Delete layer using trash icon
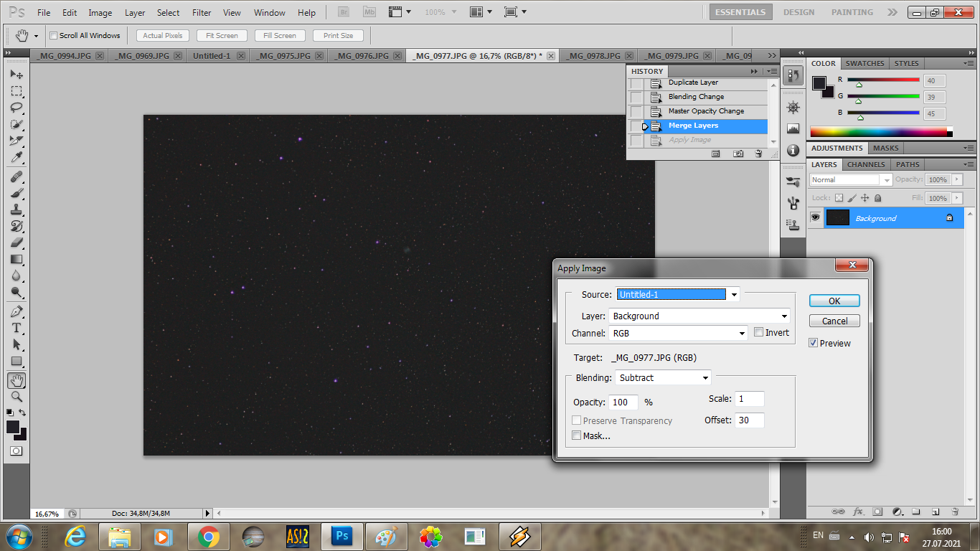This screenshot has height=551, width=980. [955, 512]
